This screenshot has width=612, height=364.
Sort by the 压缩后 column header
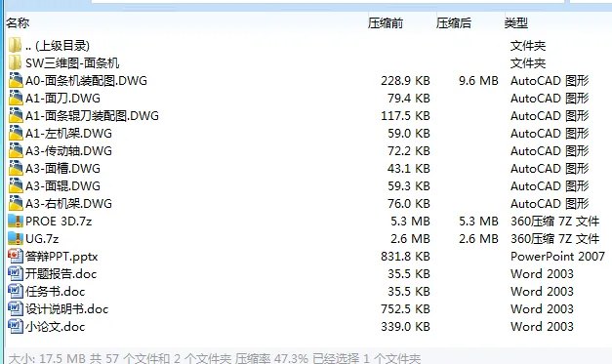click(x=454, y=23)
